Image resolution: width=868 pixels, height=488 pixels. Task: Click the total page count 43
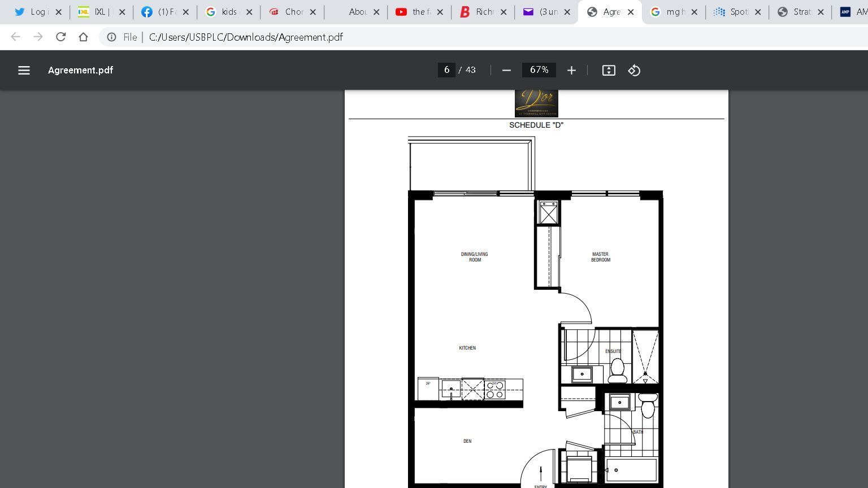[471, 70]
